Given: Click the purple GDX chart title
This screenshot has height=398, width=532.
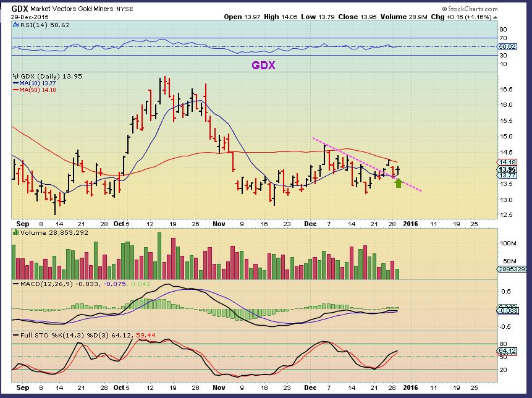Looking at the screenshot, I should coord(263,65).
